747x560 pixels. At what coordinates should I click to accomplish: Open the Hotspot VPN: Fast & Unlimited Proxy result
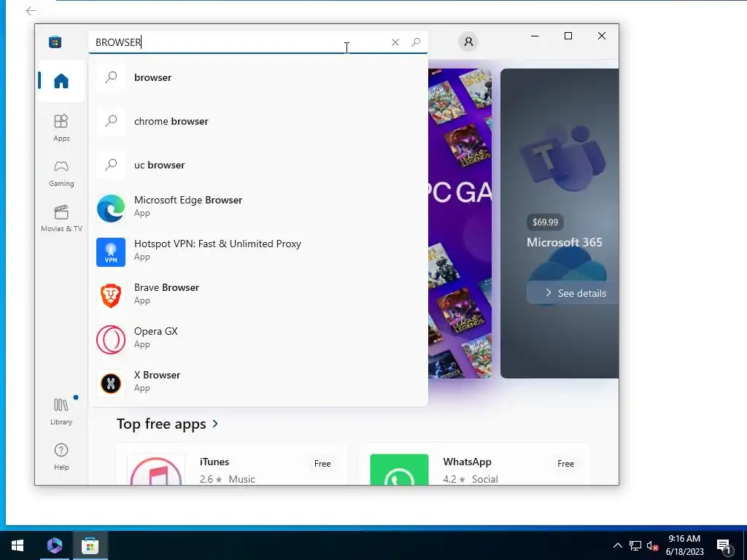click(258, 251)
